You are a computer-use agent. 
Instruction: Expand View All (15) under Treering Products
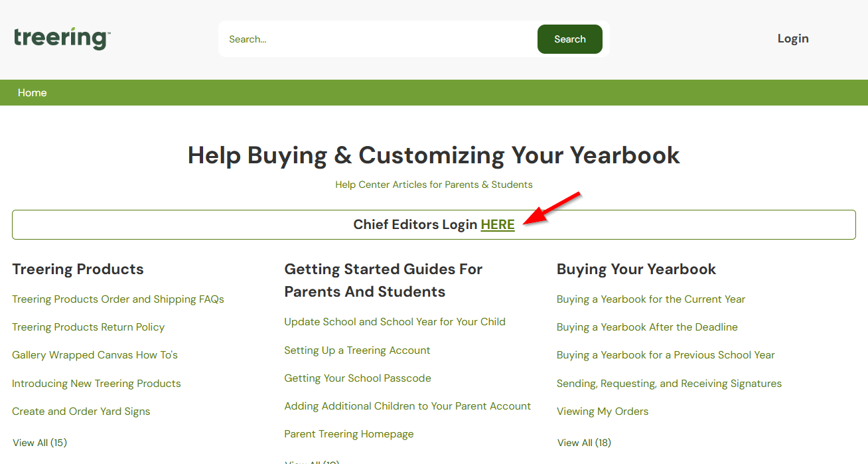tap(40, 443)
